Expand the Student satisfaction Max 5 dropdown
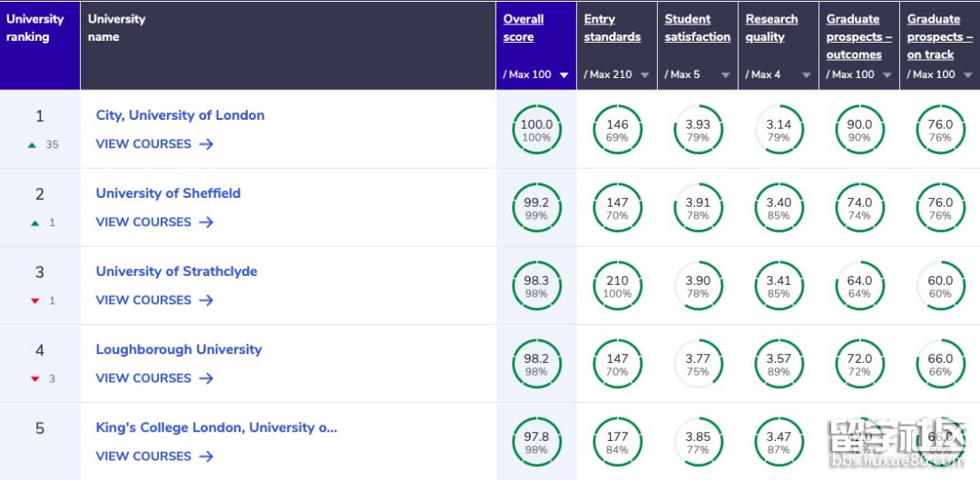980x480 pixels. click(x=725, y=75)
